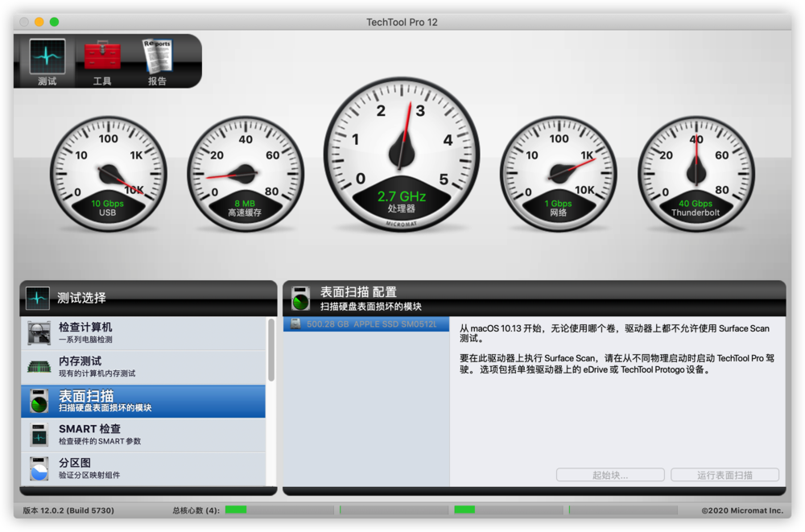805x532 pixels.
Task: Click the 测试选择 header heartbeat icon
Action: click(38, 298)
